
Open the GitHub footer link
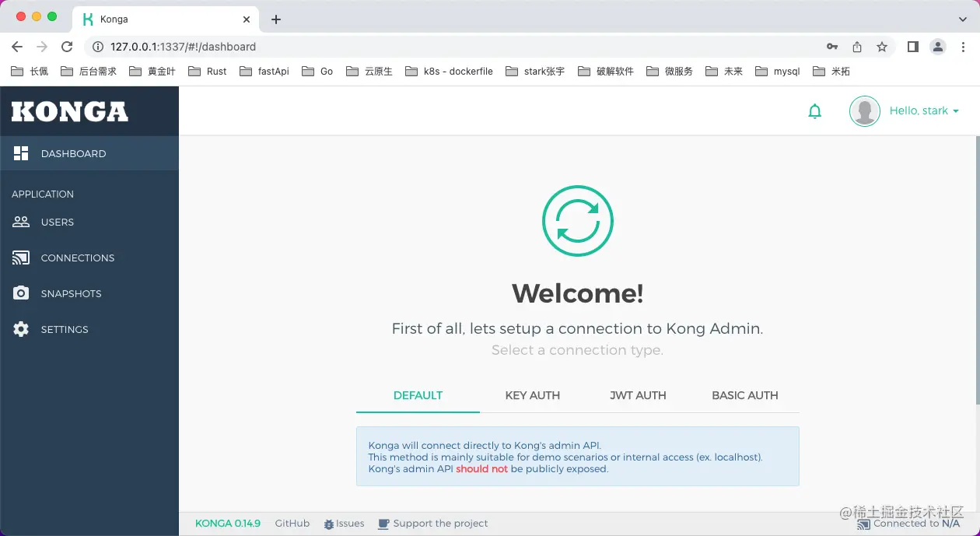tap(292, 524)
